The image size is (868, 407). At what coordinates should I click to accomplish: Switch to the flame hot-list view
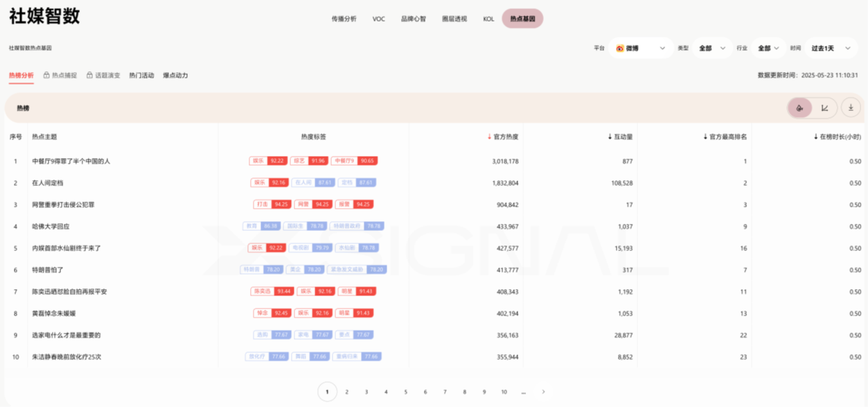tap(800, 107)
